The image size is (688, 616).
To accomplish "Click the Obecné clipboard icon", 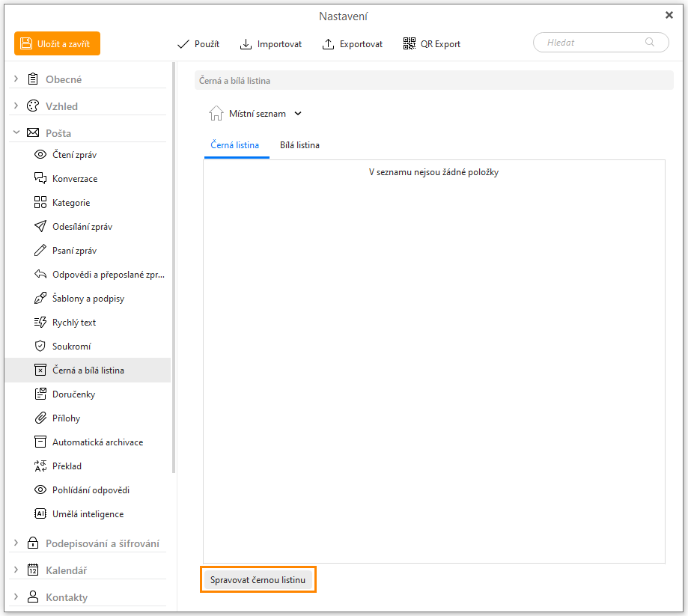I will [33, 79].
